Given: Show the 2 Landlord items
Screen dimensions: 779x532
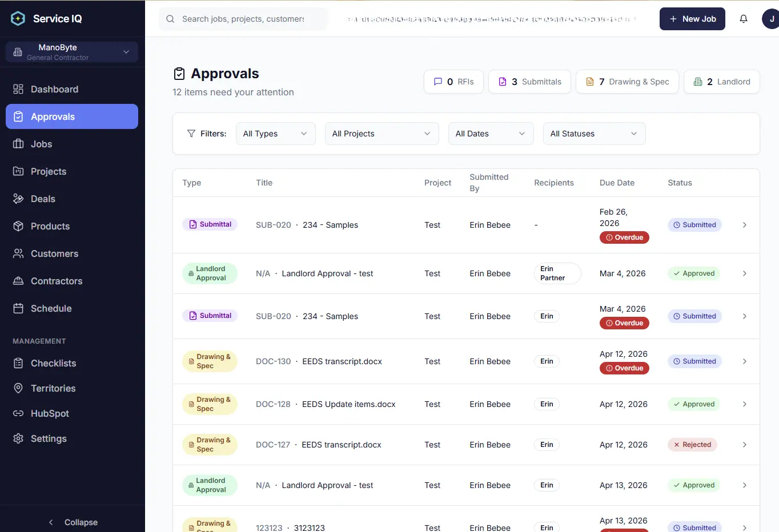Looking at the screenshot, I should pos(722,82).
